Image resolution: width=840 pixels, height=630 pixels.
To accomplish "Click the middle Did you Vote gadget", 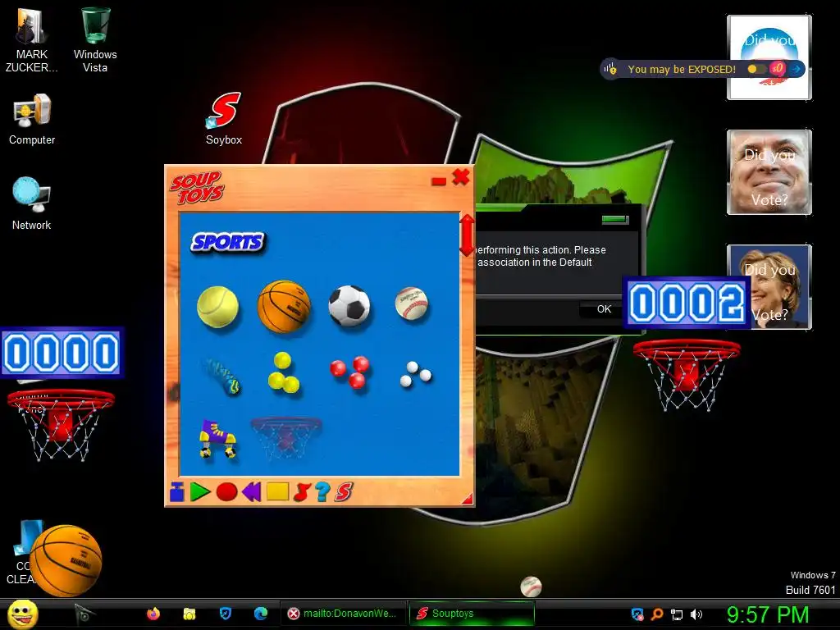I will 769,172.
